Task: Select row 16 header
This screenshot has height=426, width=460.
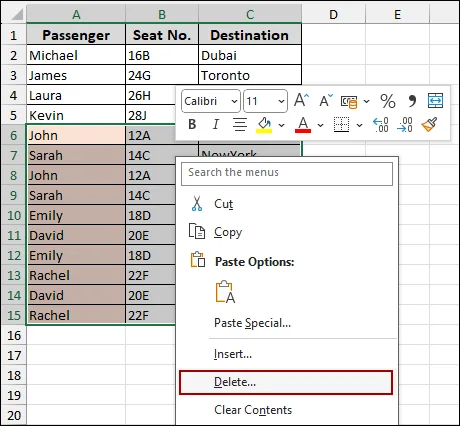Action: click(14, 335)
